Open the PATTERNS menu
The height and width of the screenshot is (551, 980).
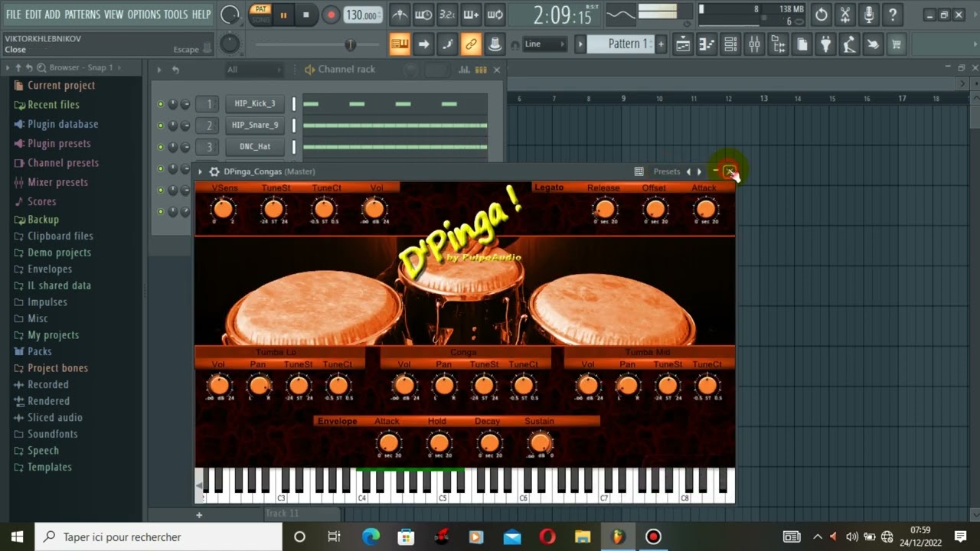(82, 15)
